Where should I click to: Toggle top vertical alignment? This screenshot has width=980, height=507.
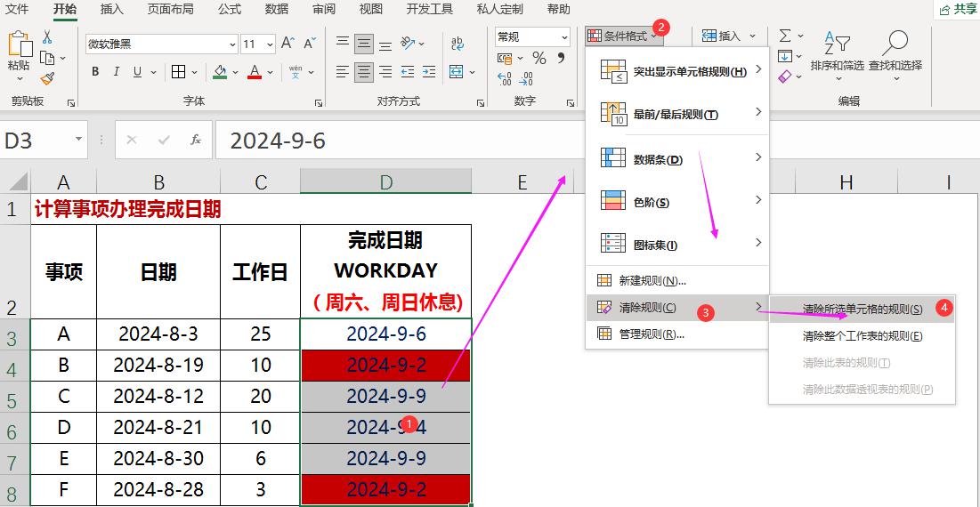click(x=343, y=43)
